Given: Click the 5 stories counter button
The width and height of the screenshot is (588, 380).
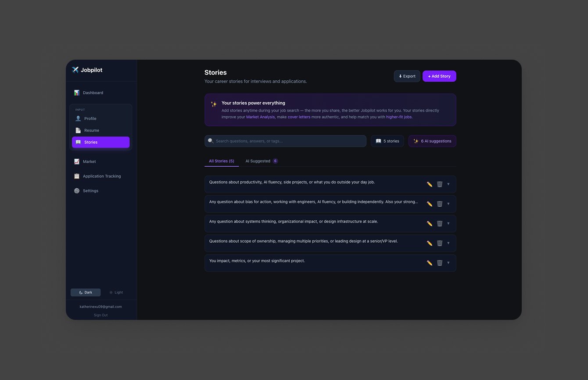Looking at the screenshot, I should pyautogui.click(x=387, y=141).
